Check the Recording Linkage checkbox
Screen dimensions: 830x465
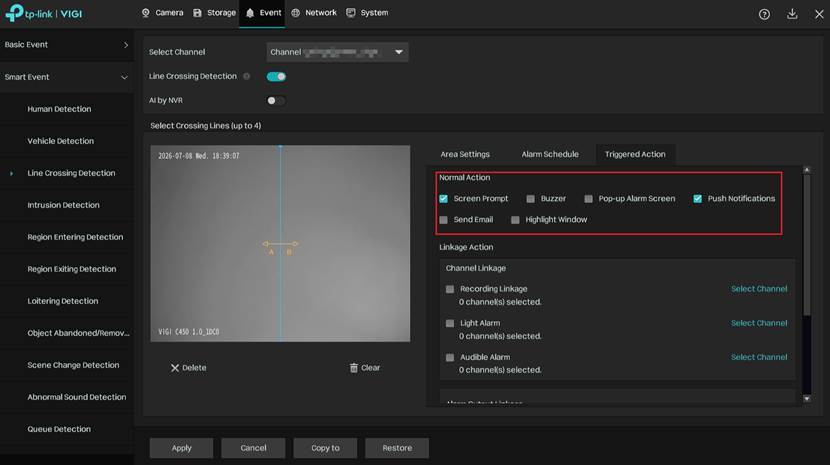(450, 289)
